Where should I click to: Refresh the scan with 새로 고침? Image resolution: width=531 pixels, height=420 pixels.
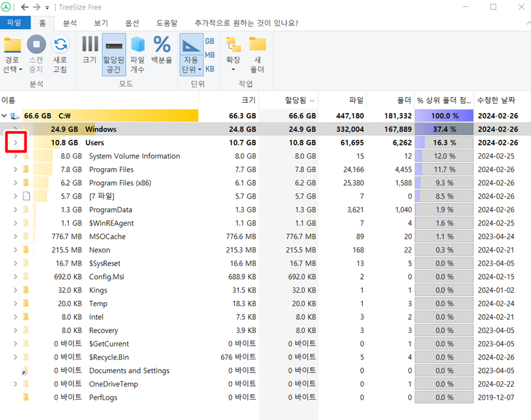61,54
